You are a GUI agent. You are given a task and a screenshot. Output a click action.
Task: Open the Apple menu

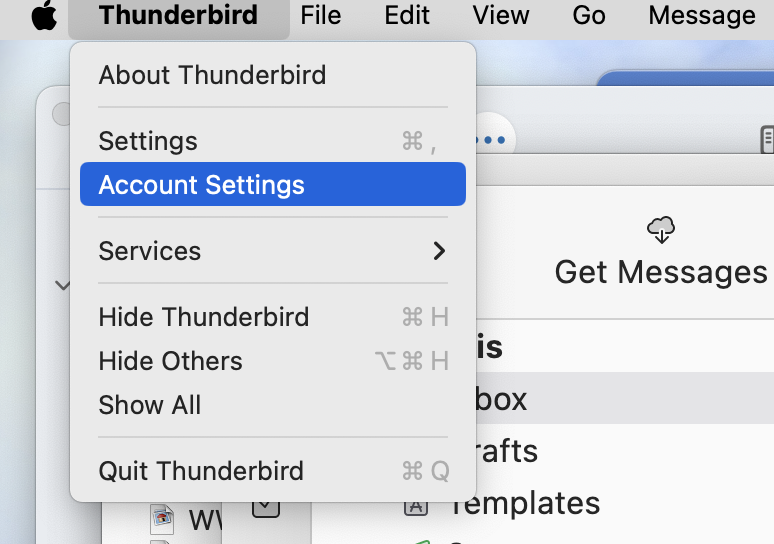coord(44,16)
